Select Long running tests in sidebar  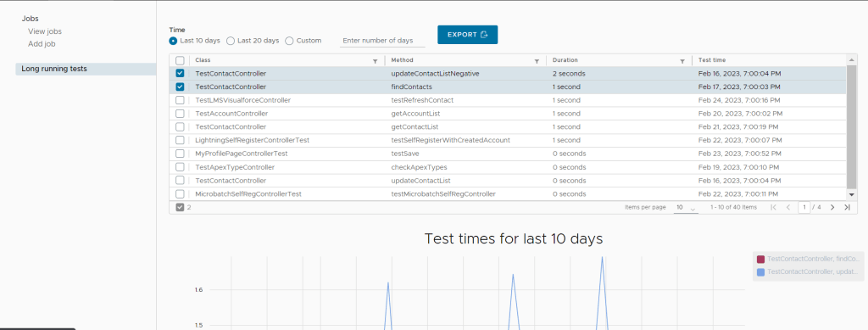86,70
